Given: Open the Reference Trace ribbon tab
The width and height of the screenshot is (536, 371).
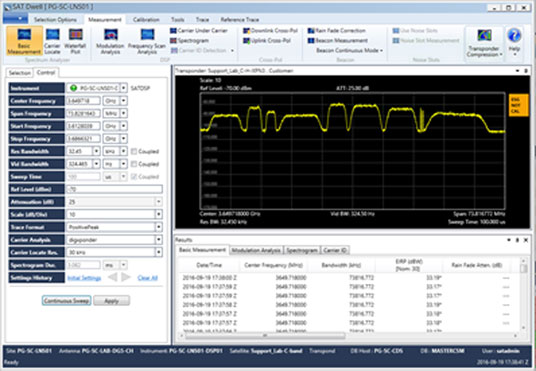Looking at the screenshot, I should coord(240,19).
